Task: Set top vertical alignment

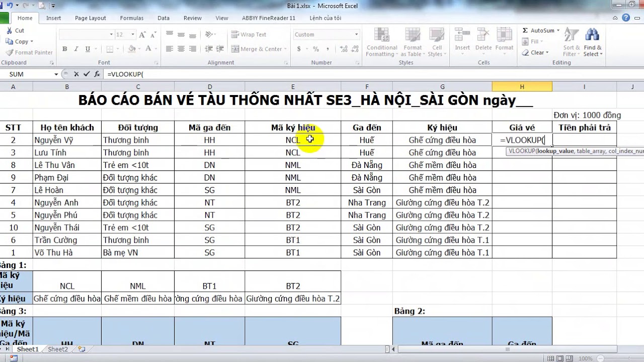Action: 170,35
